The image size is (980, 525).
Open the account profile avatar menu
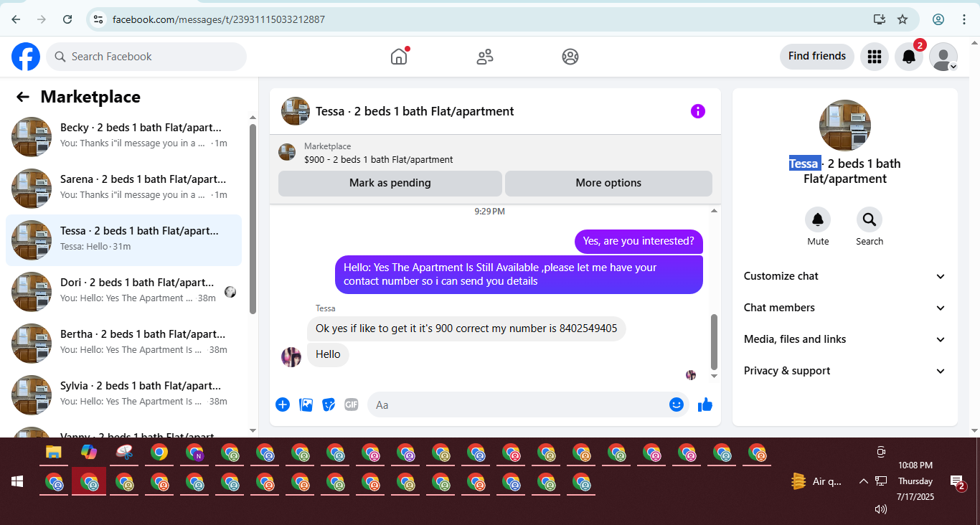[x=943, y=57]
